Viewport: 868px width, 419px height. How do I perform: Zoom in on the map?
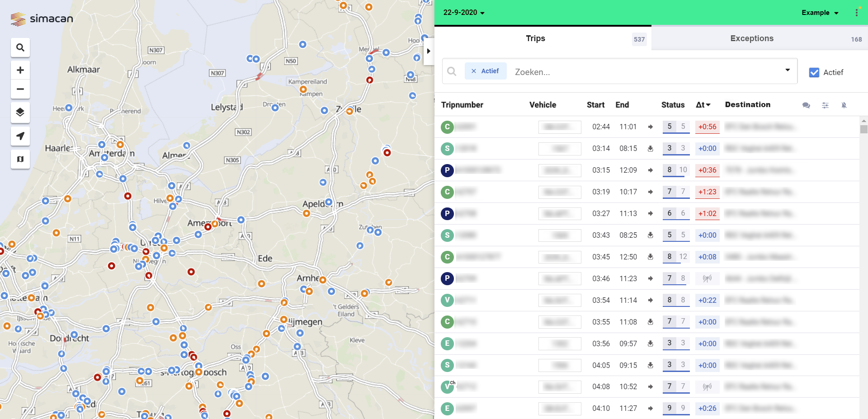20,70
